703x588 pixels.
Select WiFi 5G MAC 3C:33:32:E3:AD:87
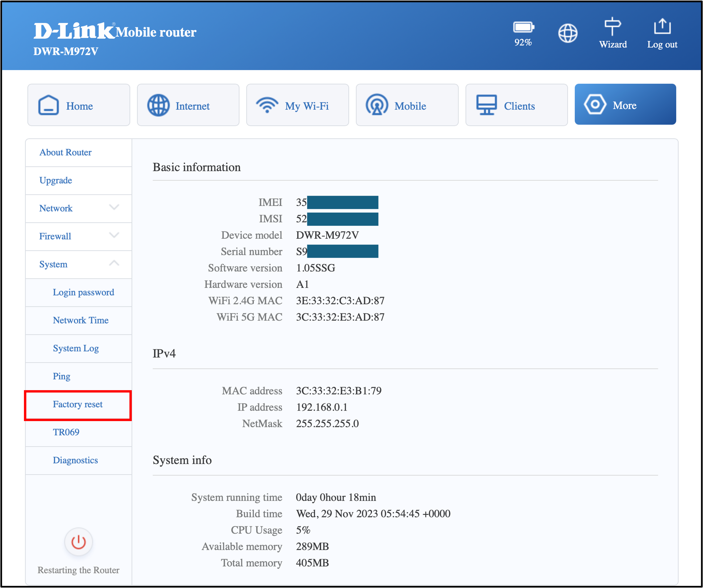[x=340, y=317]
